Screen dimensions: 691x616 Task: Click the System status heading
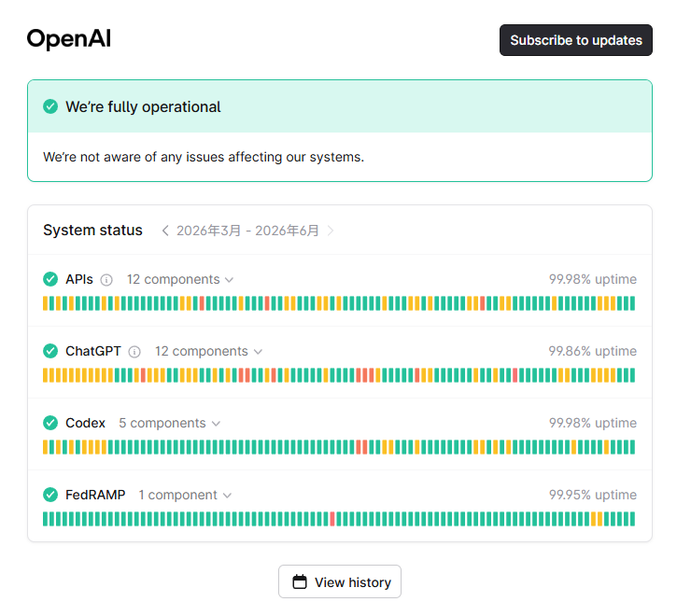(x=92, y=230)
